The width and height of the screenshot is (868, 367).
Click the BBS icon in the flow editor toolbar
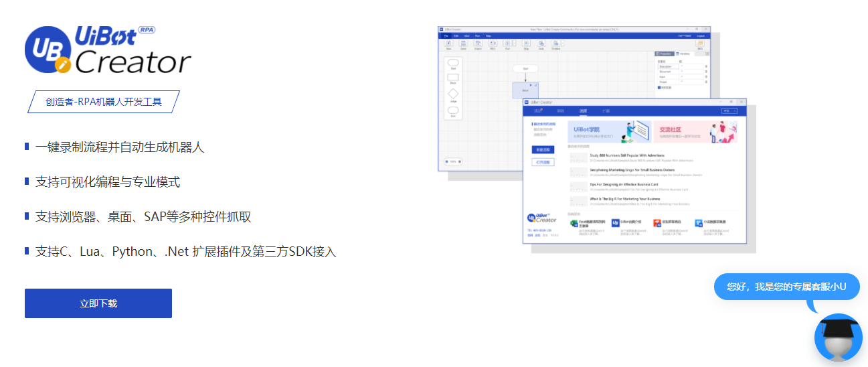[x=700, y=44]
